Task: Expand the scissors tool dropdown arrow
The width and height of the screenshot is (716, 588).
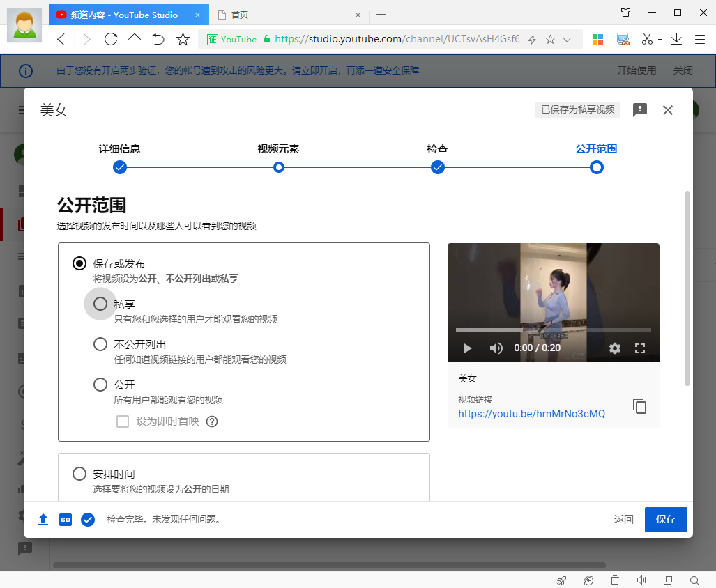Action: pyautogui.click(x=660, y=40)
